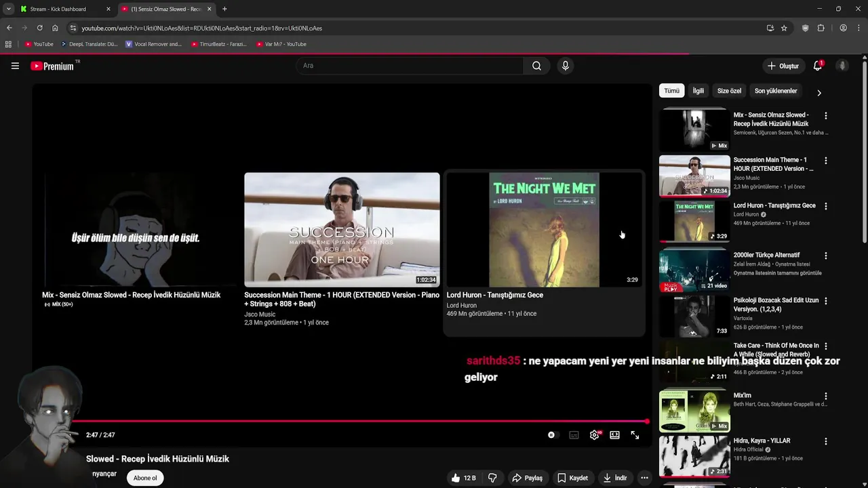Select the İlgili filter chip
The height and width of the screenshot is (488, 868).
point(698,91)
